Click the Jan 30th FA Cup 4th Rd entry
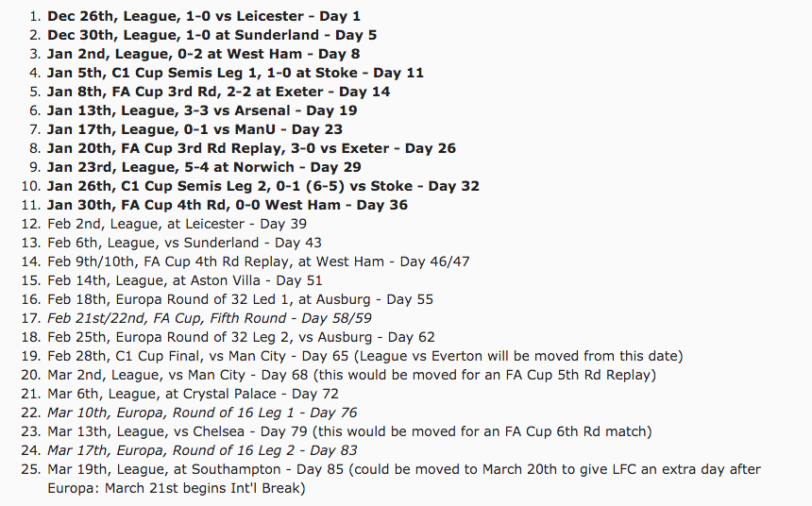Screen dimensions: 812x506 click(x=228, y=205)
